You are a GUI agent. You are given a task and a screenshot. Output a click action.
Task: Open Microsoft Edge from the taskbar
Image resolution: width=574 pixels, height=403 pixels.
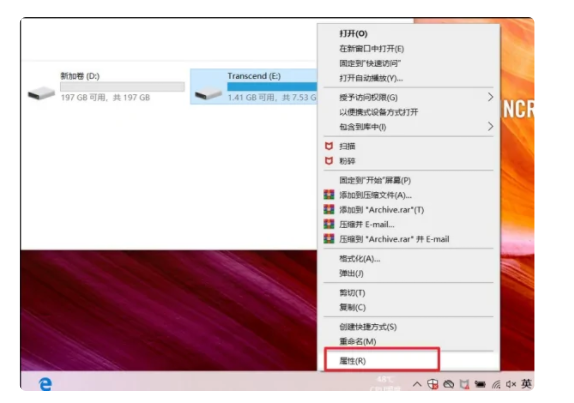pos(45,384)
